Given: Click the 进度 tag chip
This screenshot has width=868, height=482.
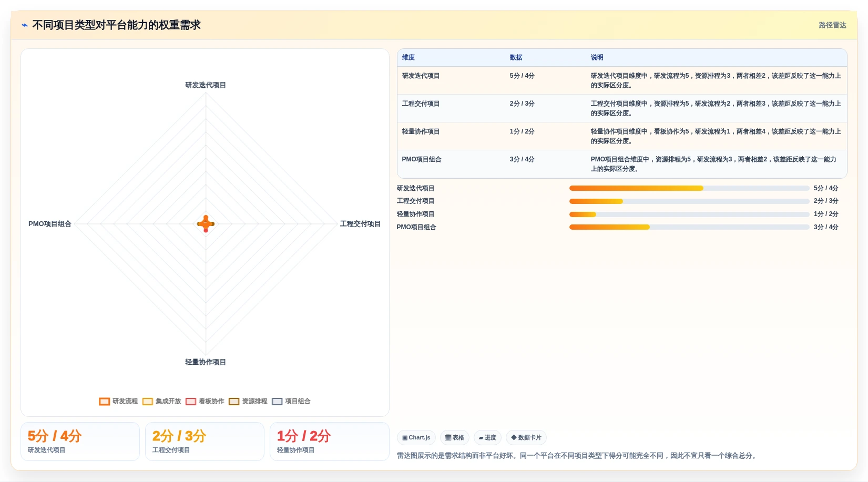Looking at the screenshot, I should 487,437.
